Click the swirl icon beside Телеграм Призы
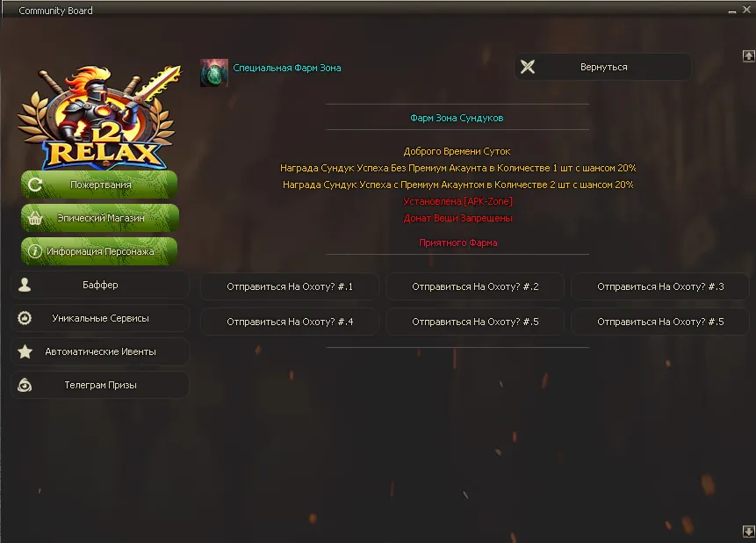 (25, 385)
